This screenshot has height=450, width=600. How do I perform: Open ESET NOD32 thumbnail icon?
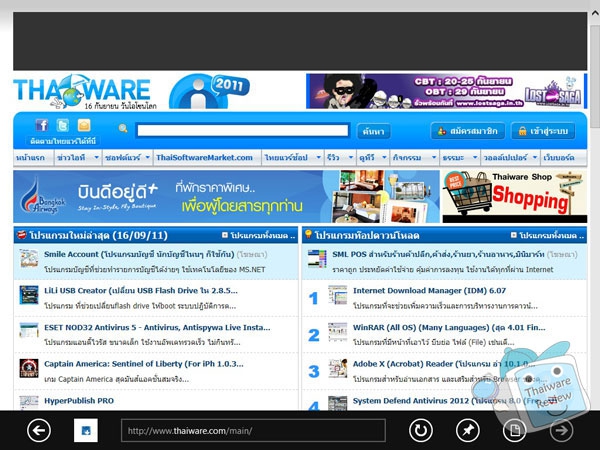[29, 331]
